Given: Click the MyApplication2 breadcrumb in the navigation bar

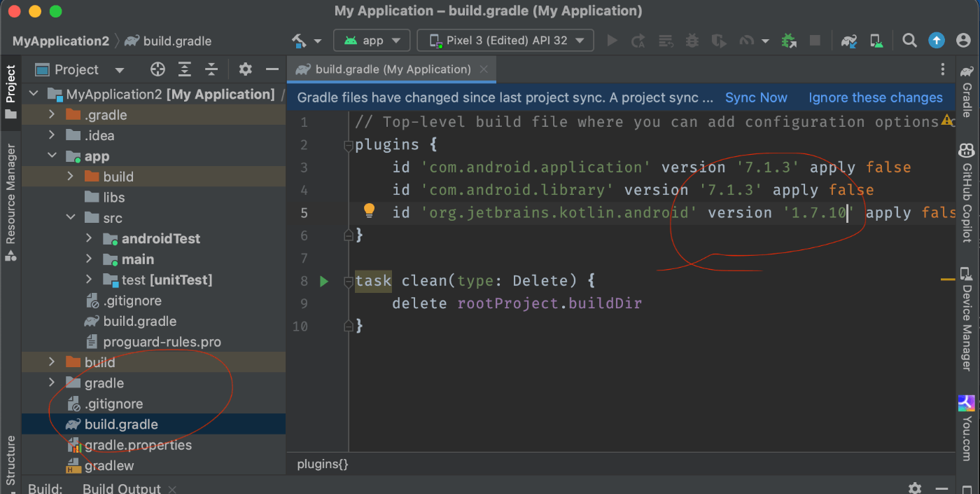Looking at the screenshot, I should (x=61, y=41).
